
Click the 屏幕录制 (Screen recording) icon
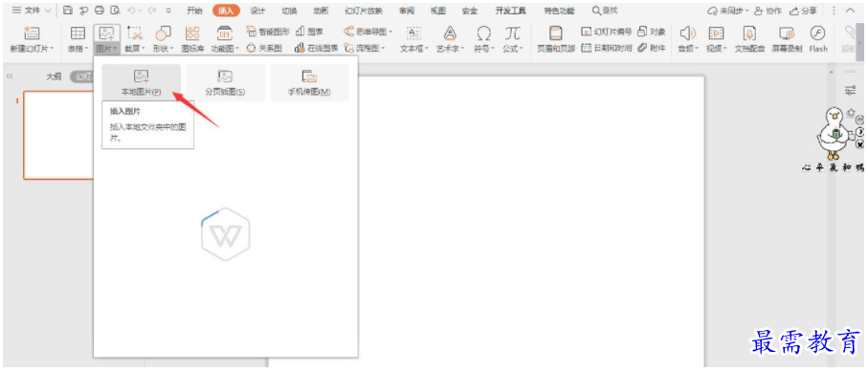787,33
